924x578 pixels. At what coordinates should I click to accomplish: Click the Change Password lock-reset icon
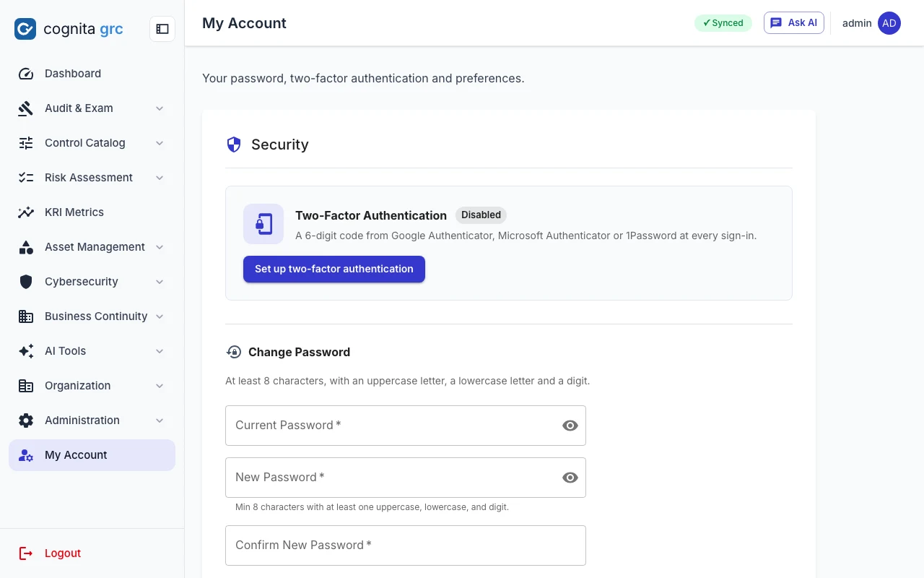pos(234,352)
